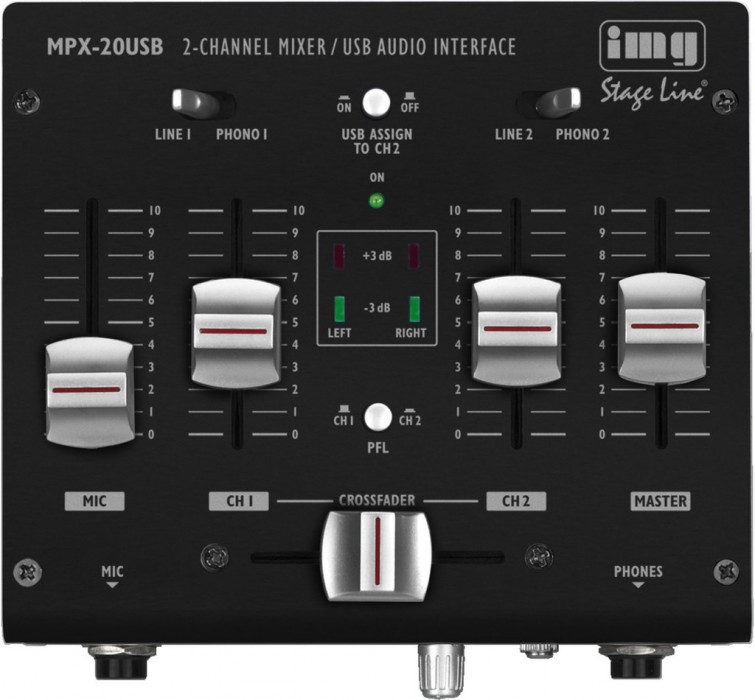This screenshot has width=755, height=700.
Task: Click the CH 1 fader scale mark 0
Action: point(295,434)
